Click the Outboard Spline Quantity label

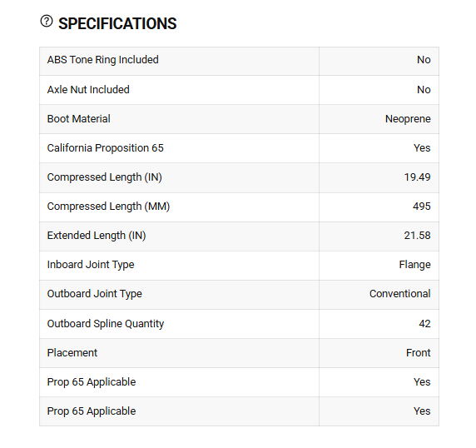point(106,323)
